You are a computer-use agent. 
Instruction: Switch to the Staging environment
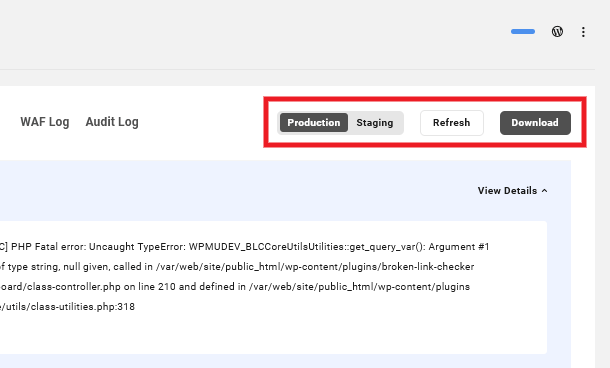pos(375,123)
